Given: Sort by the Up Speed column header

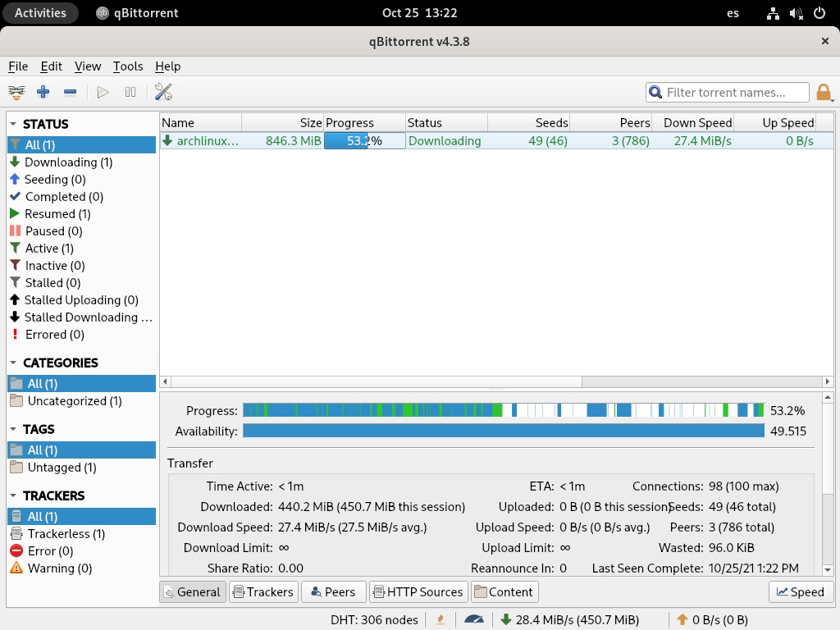Looking at the screenshot, I should click(x=774, y=123).
